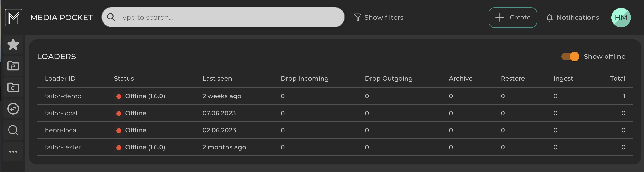Select the tailor-demo loader row

click(63, 96)
